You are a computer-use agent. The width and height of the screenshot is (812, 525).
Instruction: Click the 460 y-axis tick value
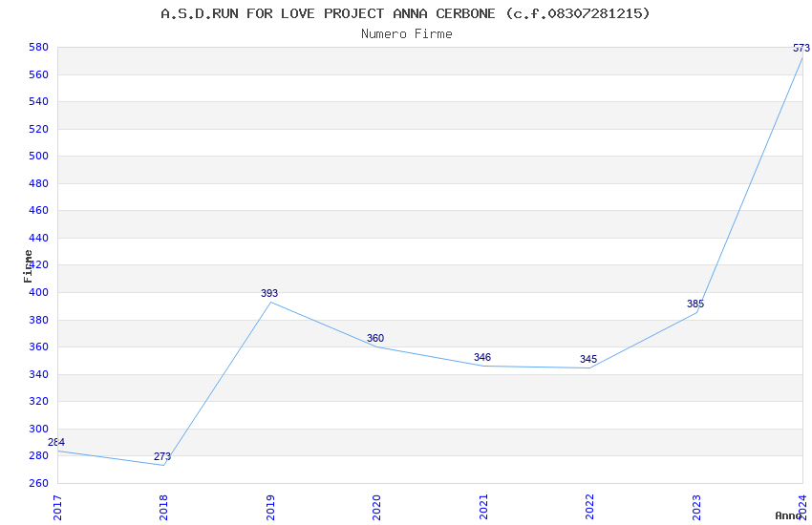(39, 210)
